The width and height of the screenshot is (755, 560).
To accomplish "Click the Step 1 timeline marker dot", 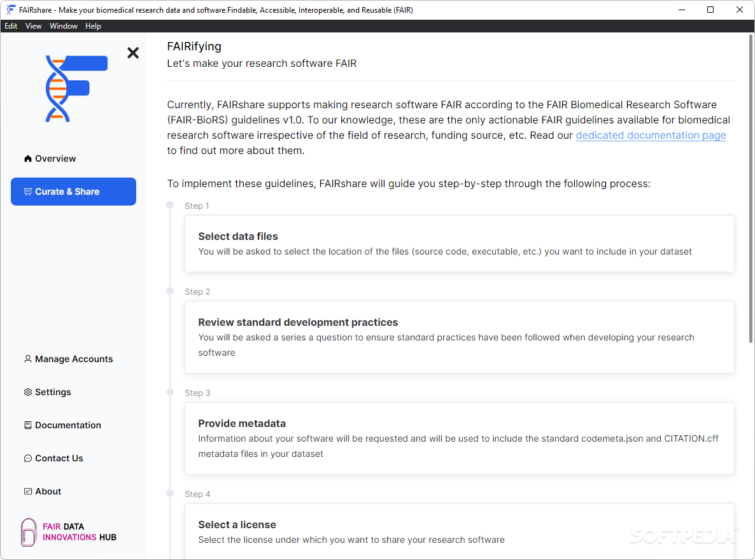I will pyautogui.click(x=170, y=205).
